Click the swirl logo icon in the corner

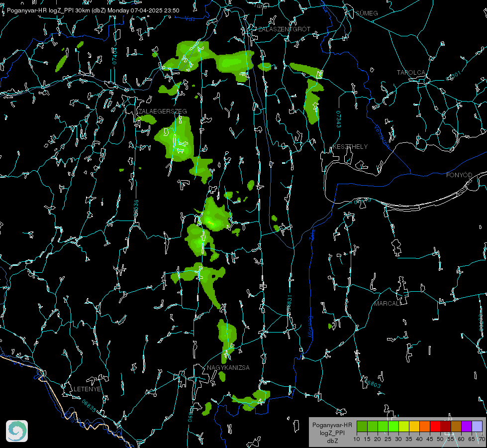tap(17, 431)
